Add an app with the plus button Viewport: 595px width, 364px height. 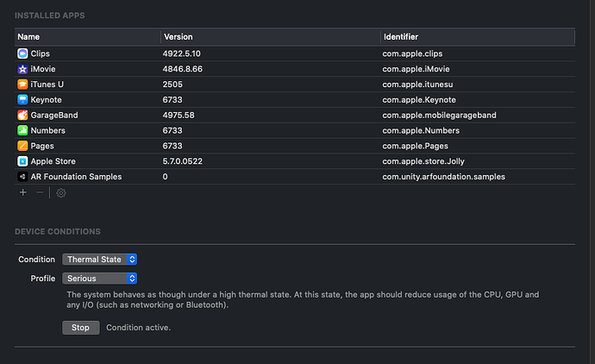pyautogui.click(x=23, y=193)
